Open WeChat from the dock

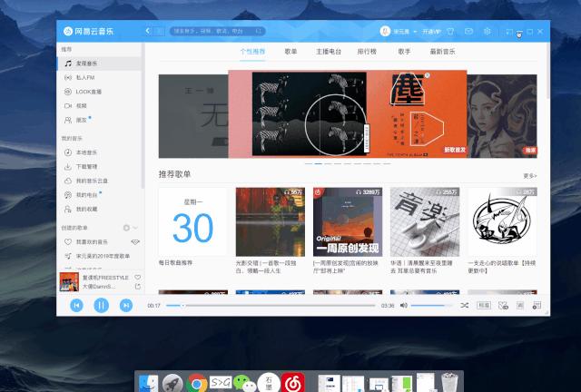click(x=245, y=384)
